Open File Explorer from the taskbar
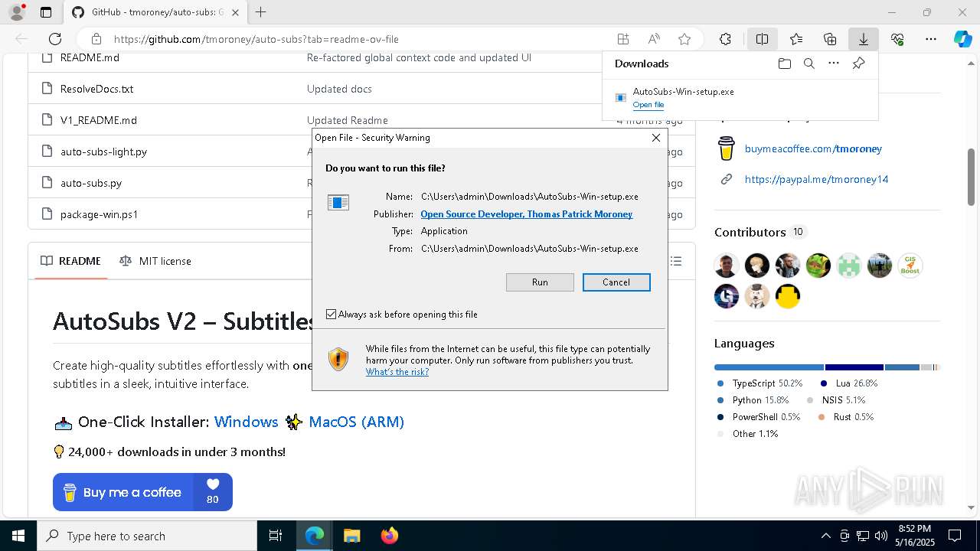Screen dimensions: 980x551 (351, 536)
